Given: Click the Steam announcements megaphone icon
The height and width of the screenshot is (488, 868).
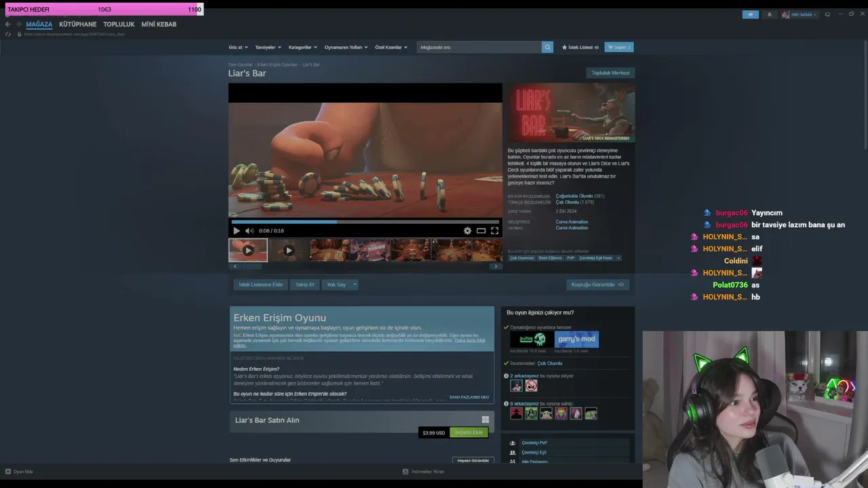Looking at the screenshot, I should pyautogui.click(x=751, y=14).
